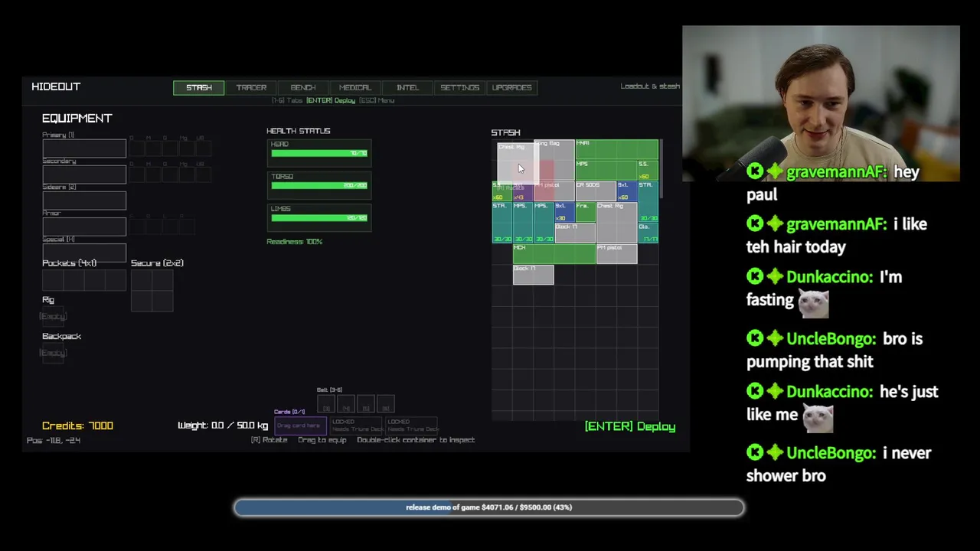Click the Special equipment slot

[84, 253]
